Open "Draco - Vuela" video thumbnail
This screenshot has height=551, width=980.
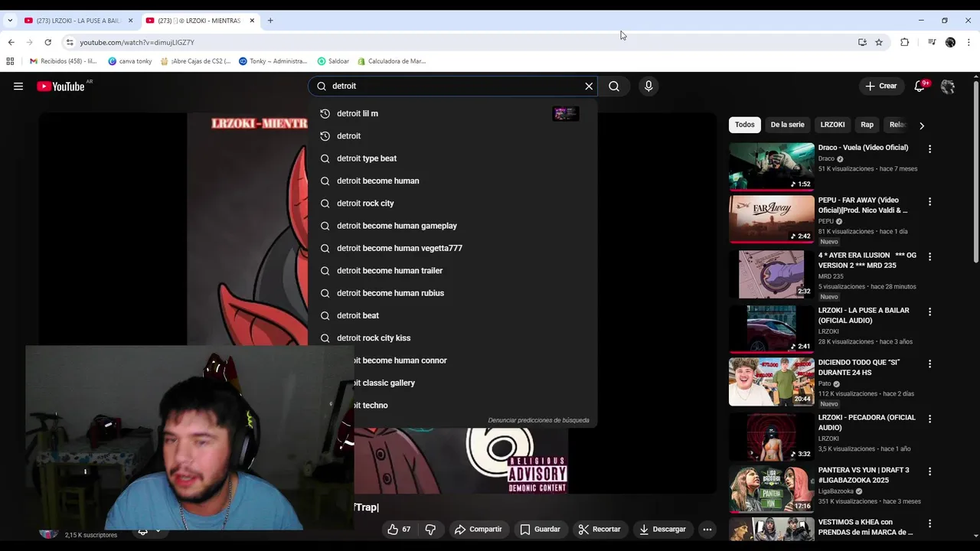coord(772,166)
